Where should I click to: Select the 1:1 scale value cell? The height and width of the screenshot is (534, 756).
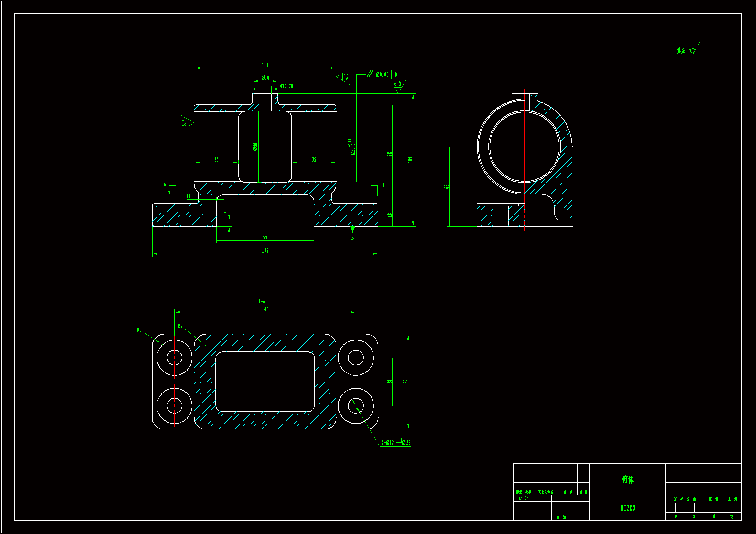732,508
